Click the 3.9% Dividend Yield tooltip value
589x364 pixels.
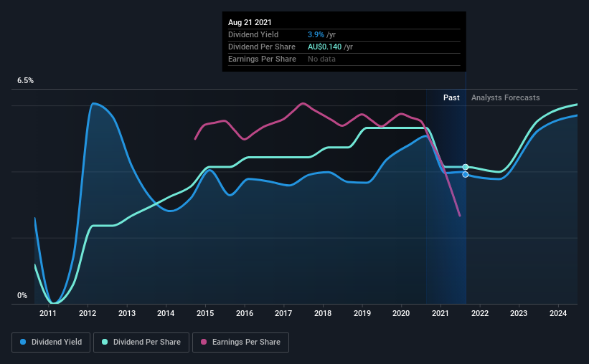click(316, 34)
